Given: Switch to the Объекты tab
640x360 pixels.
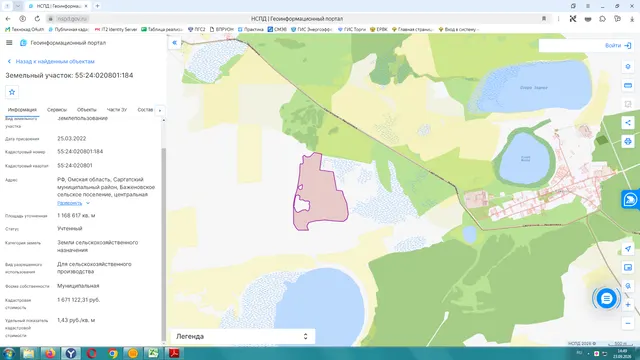Looking at the screenshot, I should pyautogui.click(x=87, y=110).
